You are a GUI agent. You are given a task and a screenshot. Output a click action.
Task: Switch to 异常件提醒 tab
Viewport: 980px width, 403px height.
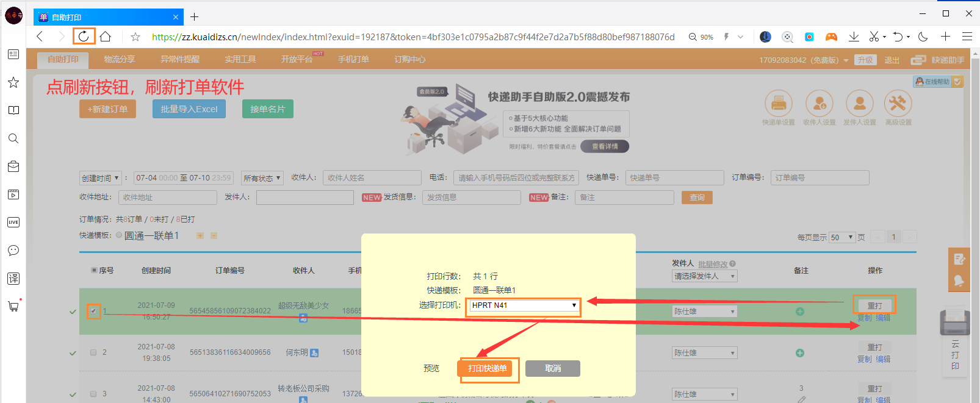pyautogui.click(x=180, y=59)
